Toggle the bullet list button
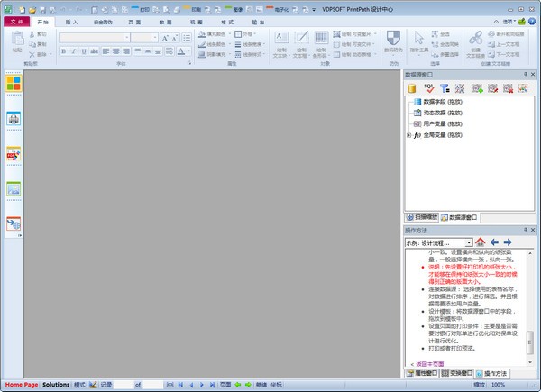 pyautogui.click(x=187, y=38)
